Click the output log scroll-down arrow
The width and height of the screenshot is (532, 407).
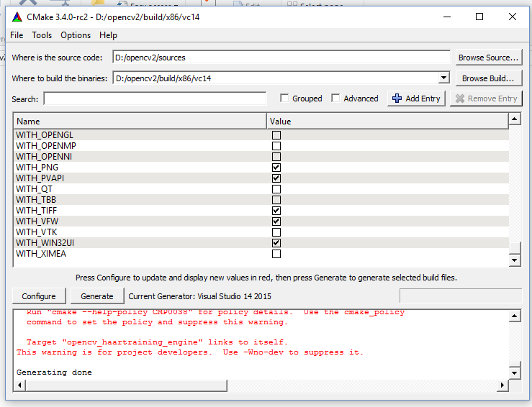click(x=515, y=373)
